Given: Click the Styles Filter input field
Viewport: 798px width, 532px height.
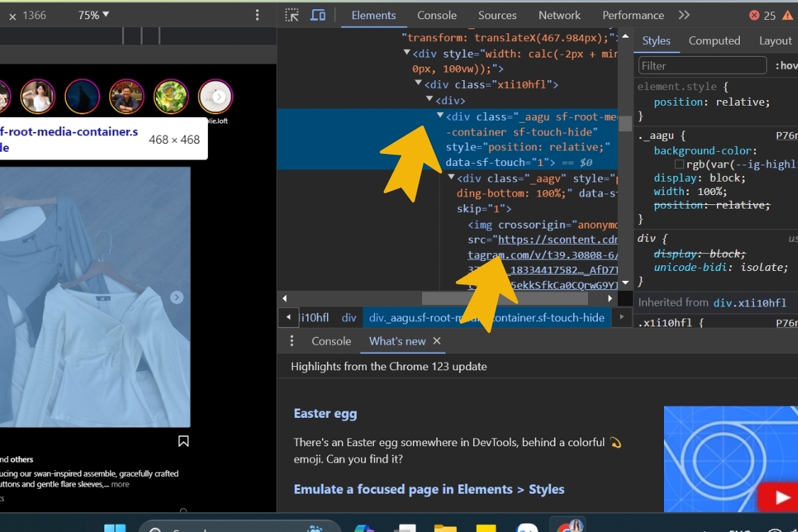Looking at the screenshot, I should pos(702,66).
